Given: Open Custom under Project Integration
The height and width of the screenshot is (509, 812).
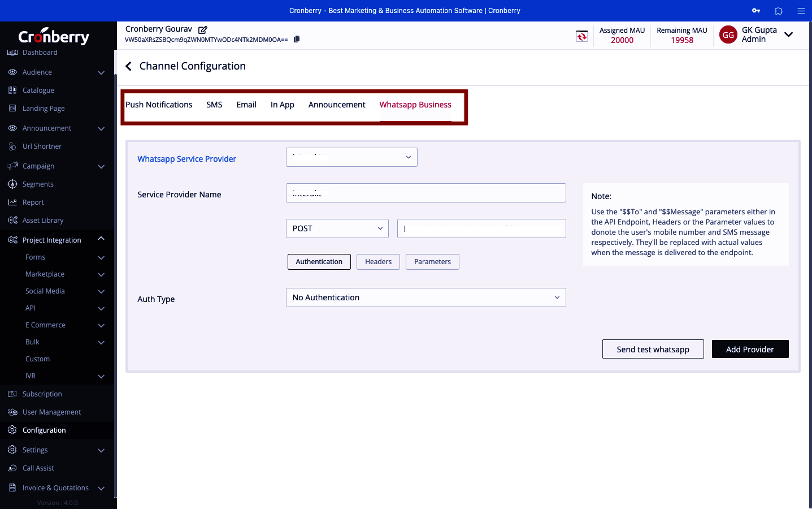Looking at the screenshot, I should pyautogui.click(x=37, y=359).
